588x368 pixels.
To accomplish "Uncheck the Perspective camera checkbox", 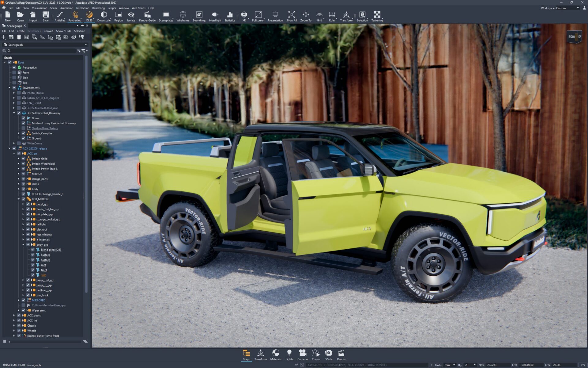I will tap(14, 67).
